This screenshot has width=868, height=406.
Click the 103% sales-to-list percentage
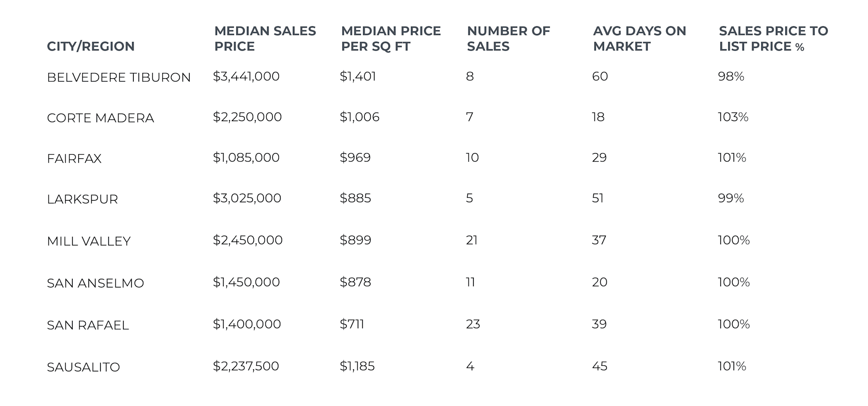pyautogui.click(x=733, y=117)
